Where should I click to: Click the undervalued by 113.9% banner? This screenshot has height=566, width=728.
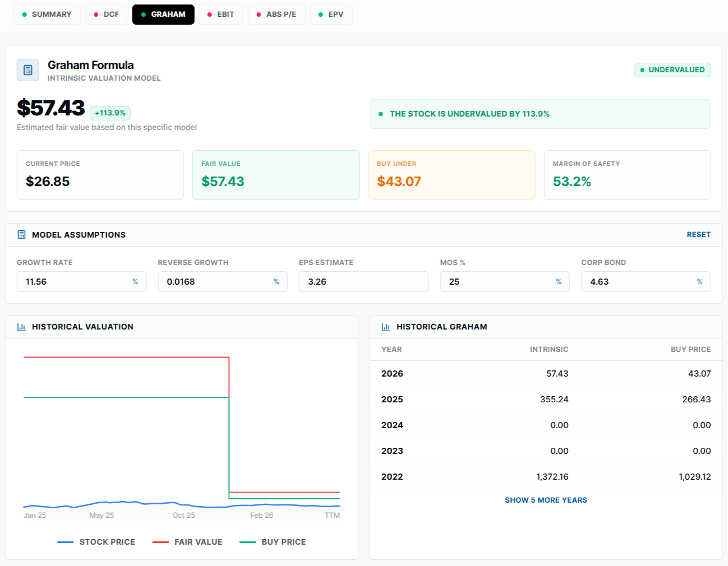pos(540,114)
